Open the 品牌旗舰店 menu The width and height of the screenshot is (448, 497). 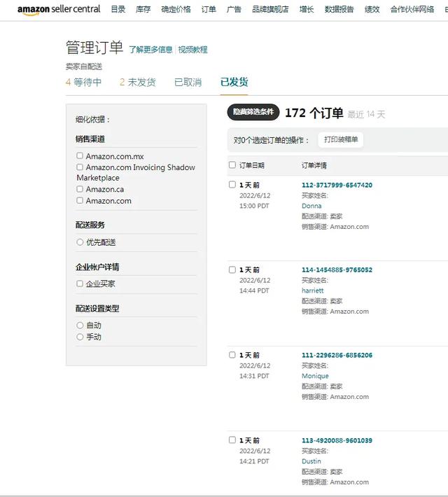pos(270,10)
